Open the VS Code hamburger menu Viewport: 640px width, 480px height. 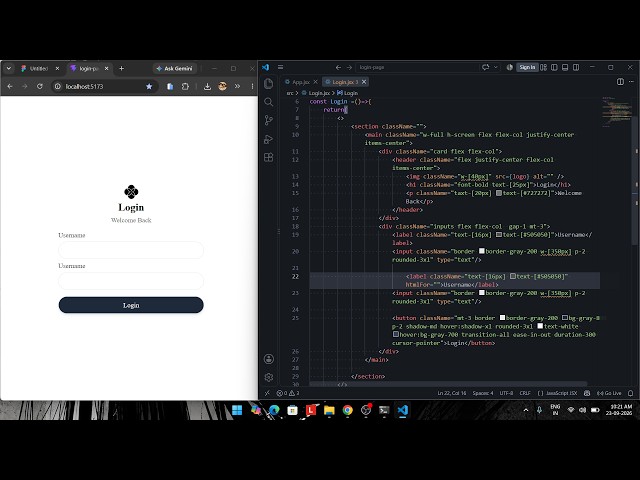280,67
